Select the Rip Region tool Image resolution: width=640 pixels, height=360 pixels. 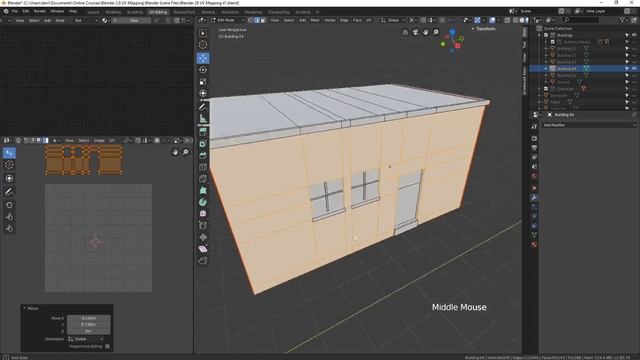tap(203, 261)
